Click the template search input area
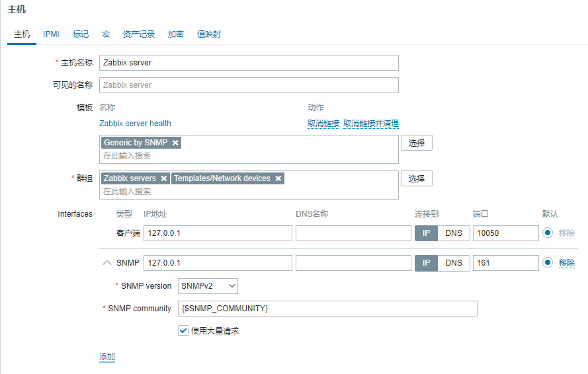Image resolution: width=588 pixels, height=374 pixels. pyautogui.click(x=247, y=156)
